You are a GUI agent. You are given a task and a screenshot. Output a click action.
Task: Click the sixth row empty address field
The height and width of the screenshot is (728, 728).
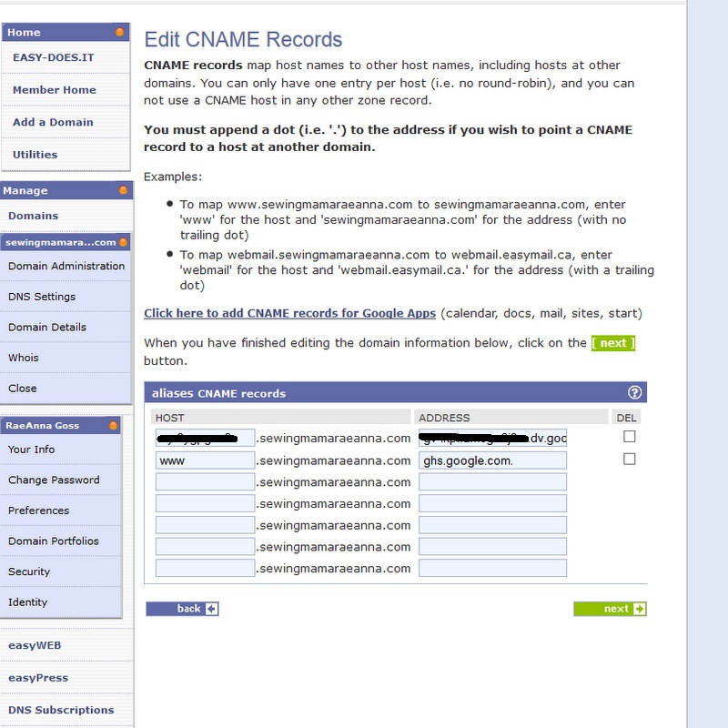(492, 547)
